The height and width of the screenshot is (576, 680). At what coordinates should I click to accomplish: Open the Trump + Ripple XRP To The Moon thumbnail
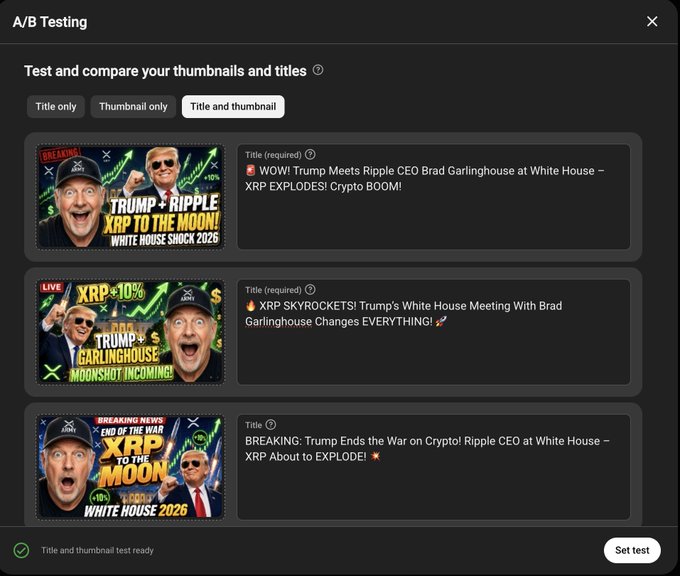point(130,197)
